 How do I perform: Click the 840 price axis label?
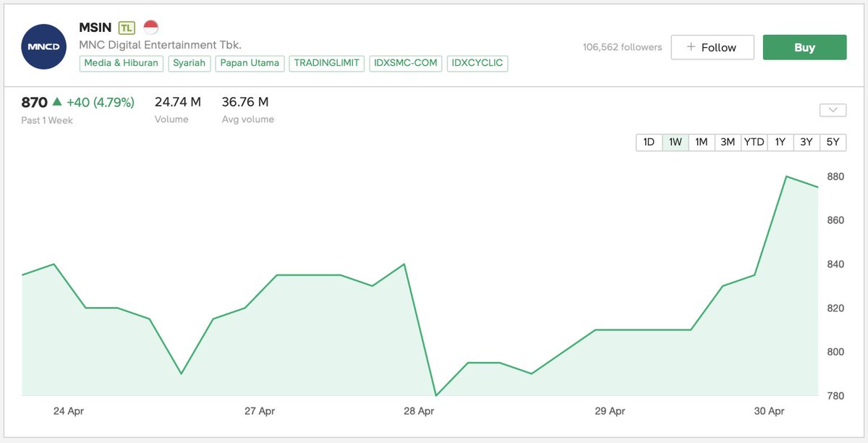pos(835,264)
